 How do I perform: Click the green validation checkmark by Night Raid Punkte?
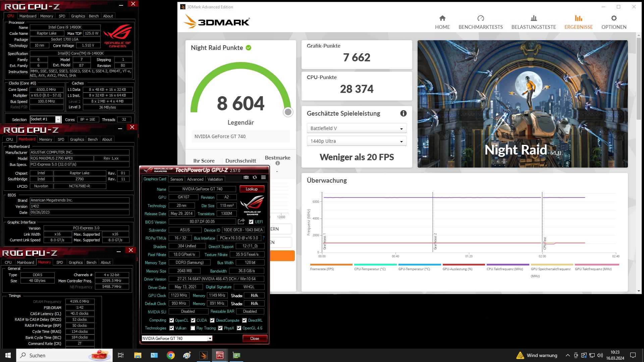tap(249, 48)
